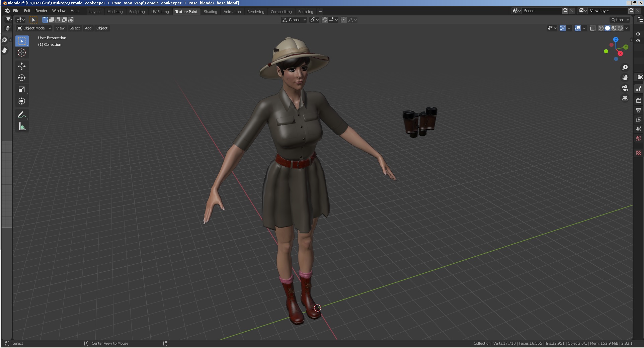The height and width of the screenshot is (348, 644).
Task: Open the Active Tool properties tab
Action: (639, 89)
